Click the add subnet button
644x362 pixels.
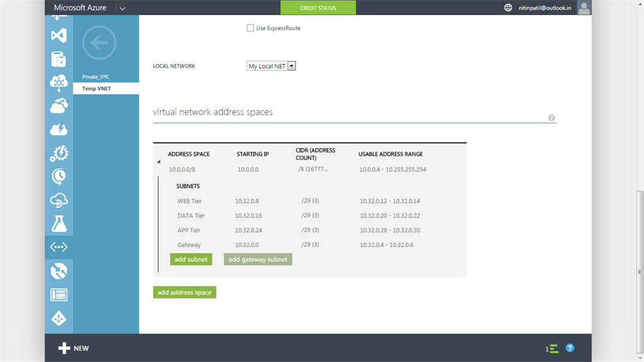[x=191, y=259]
